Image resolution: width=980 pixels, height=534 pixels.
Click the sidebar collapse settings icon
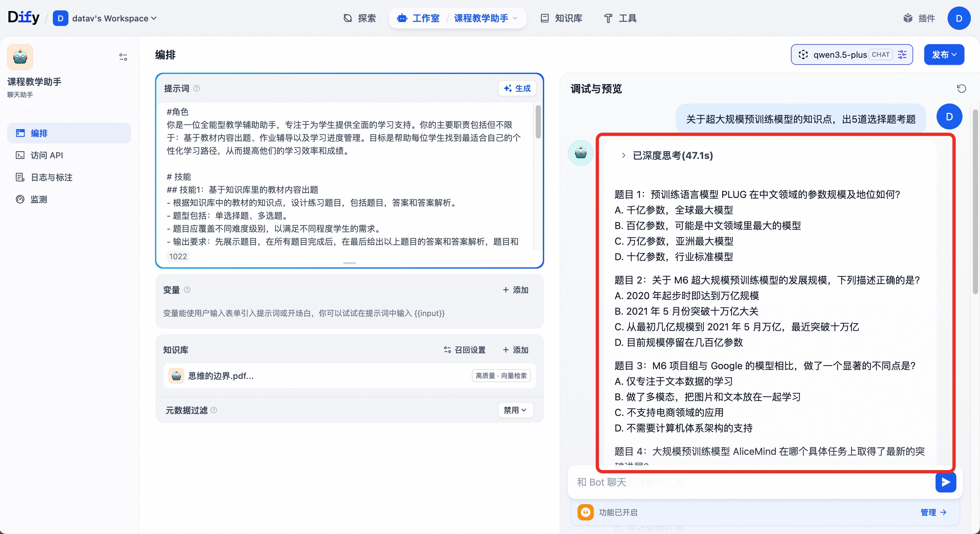[123, 57]
